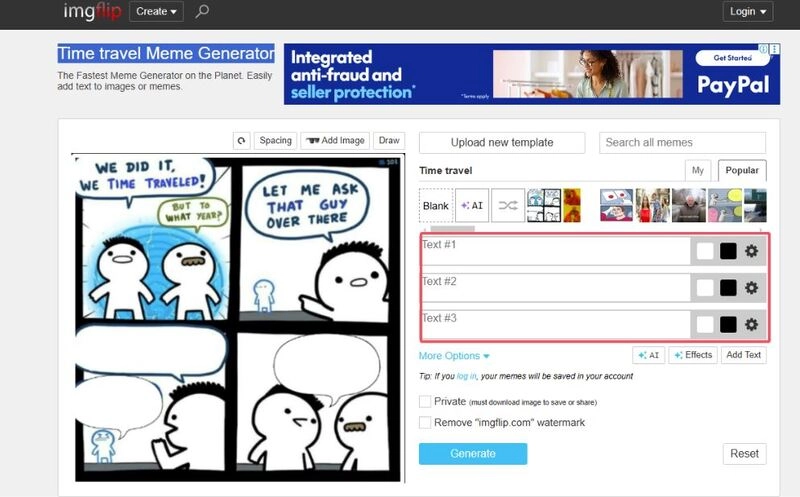The width and height of the screenshot is (800, 497).
Task: Open Text #1 settings gear
Action: 752,251
